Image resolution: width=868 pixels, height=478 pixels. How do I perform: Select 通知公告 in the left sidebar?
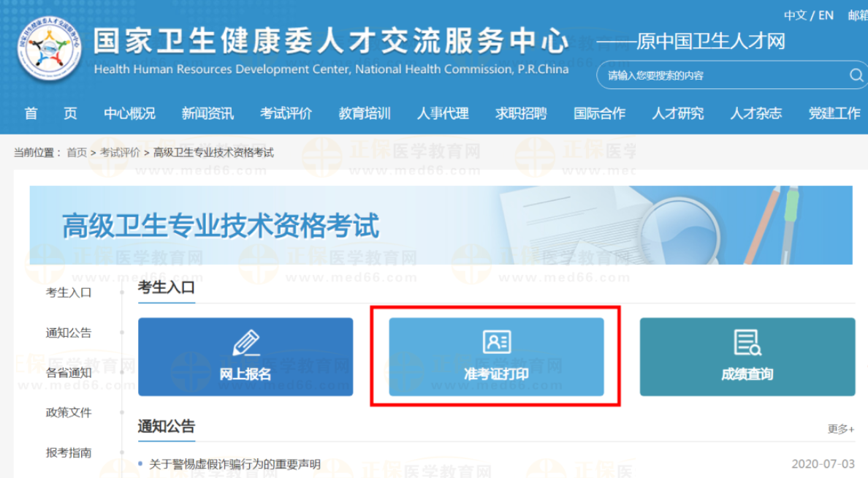pos(69,333)
